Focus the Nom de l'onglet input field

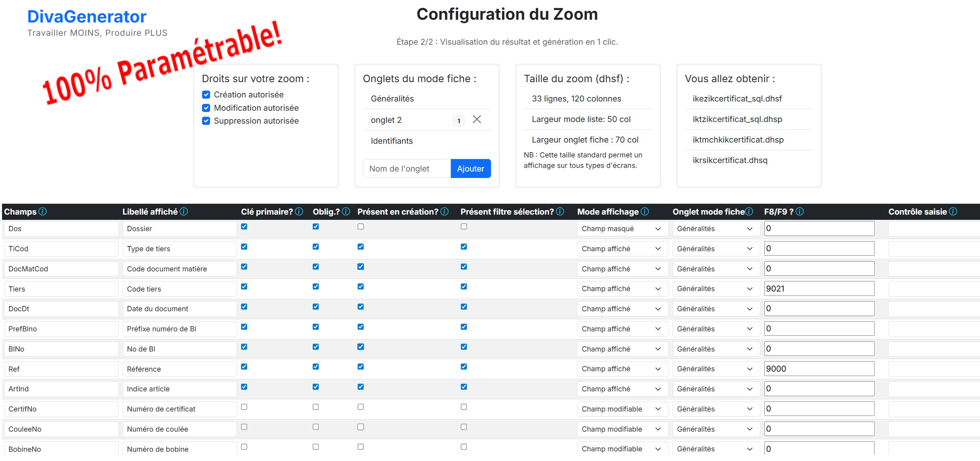(406, 169)
